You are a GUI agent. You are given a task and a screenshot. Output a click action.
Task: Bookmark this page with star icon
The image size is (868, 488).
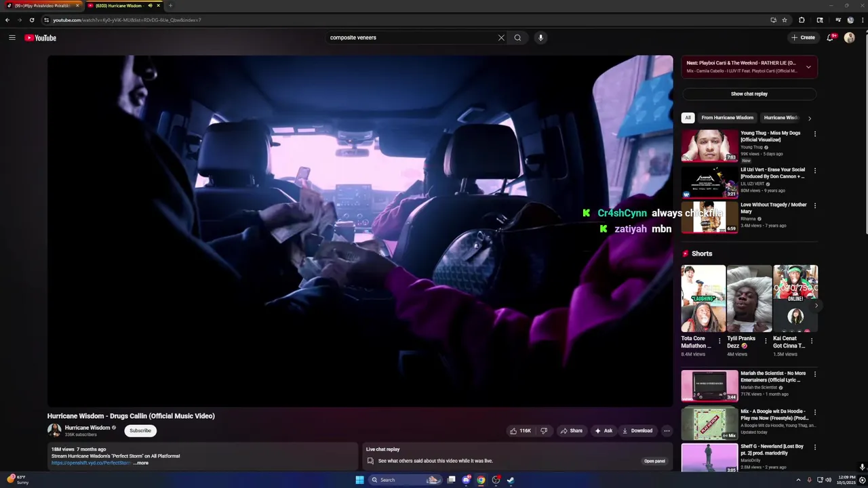[x=785, y=20]
